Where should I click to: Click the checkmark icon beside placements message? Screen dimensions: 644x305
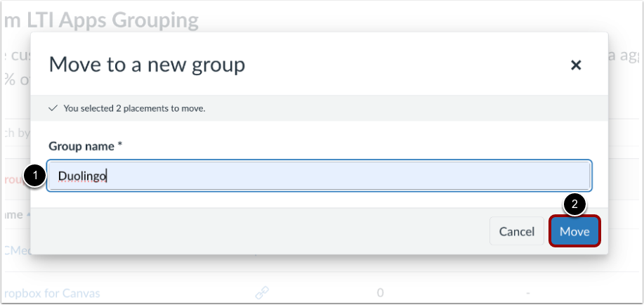point(53,108)
